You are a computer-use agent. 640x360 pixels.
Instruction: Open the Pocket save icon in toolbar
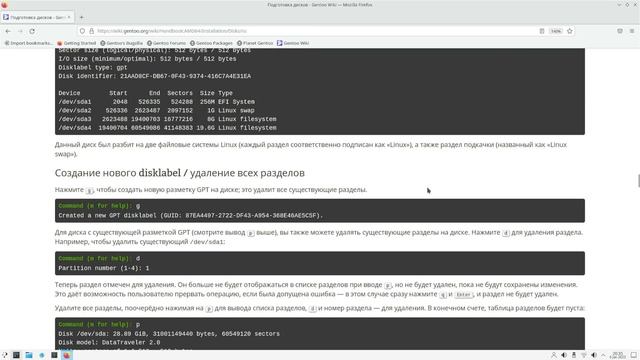620,31
